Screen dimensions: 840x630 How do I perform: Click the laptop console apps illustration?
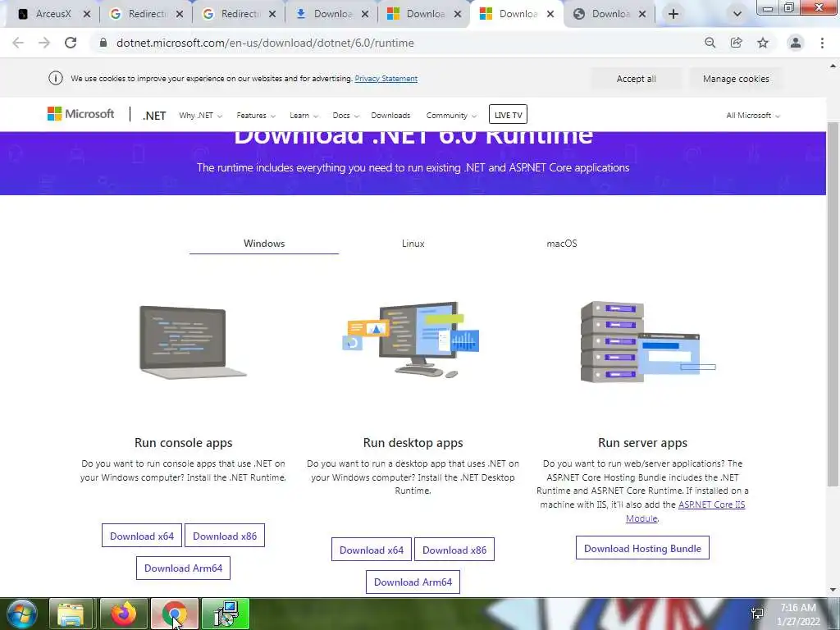click(192, 342)
